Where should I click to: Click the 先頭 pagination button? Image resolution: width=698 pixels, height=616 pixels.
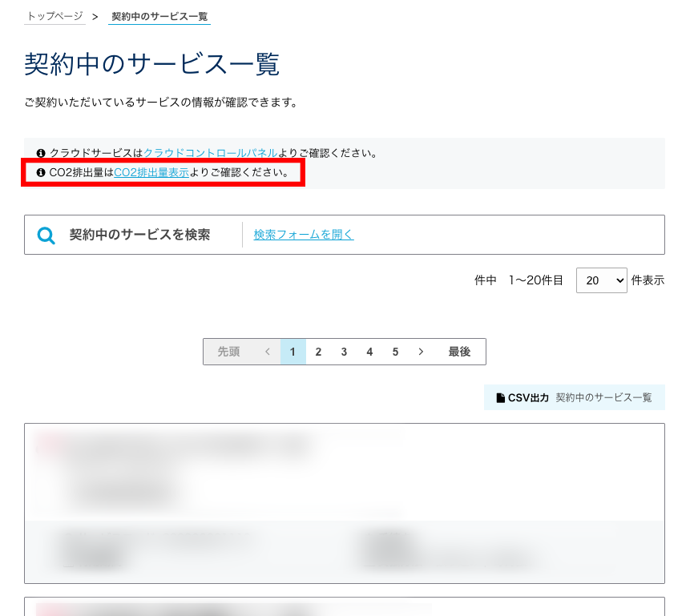(229, 352)
